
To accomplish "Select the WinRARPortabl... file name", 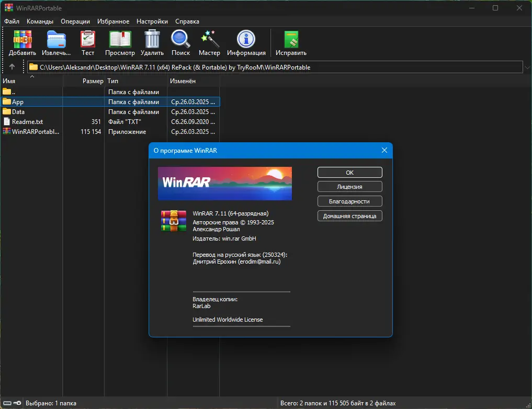I will point(36,132).
